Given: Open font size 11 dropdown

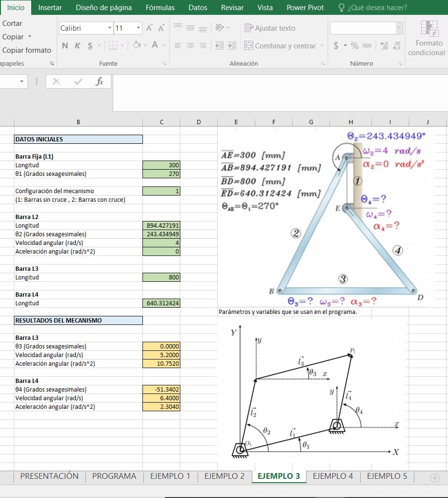Looking at the screenshot, I should coord(139,28).
